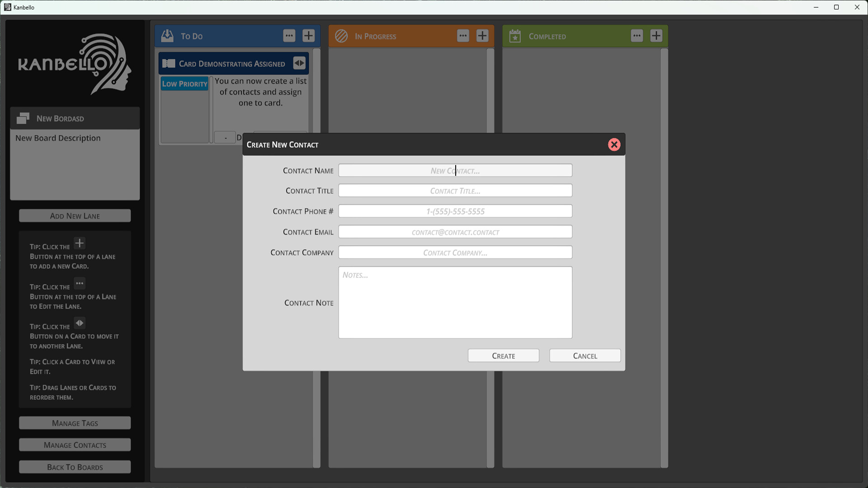The height and width of the screenshot is (488, 868).
Task: Open the ellipsis menu on the To Do lane
Action: coord(289,36)
